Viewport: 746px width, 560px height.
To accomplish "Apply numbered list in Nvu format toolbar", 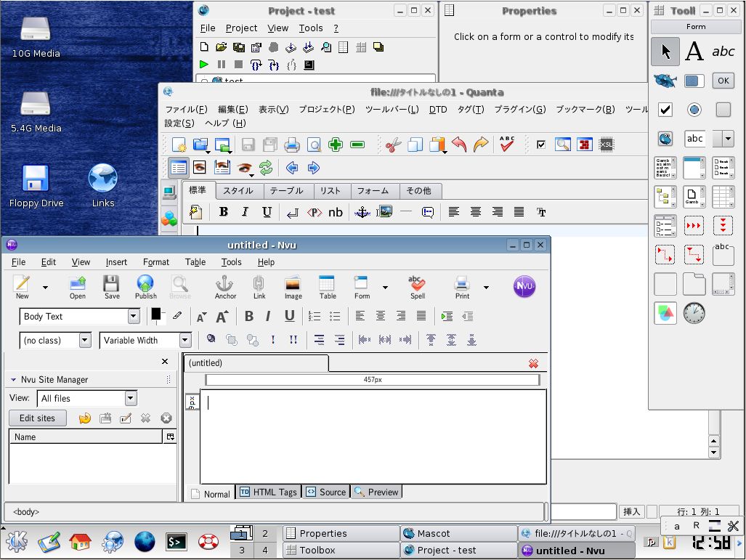I will point(314,316).
